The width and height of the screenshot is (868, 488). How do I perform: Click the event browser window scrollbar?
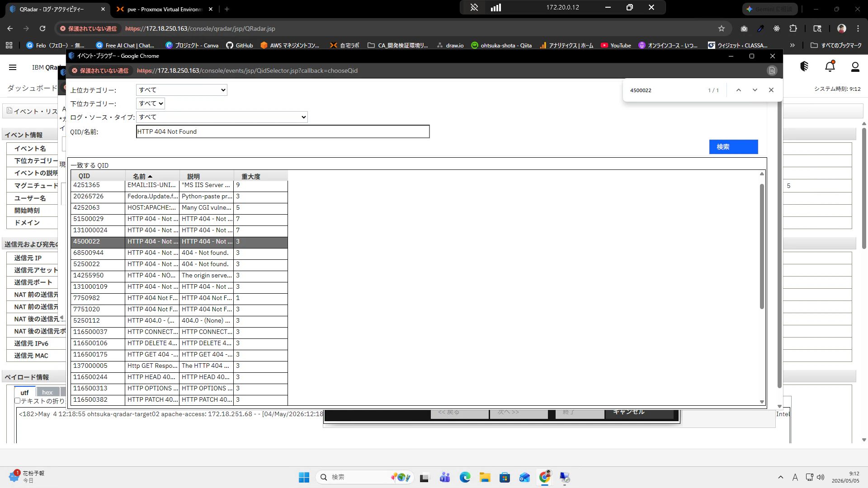779,244
